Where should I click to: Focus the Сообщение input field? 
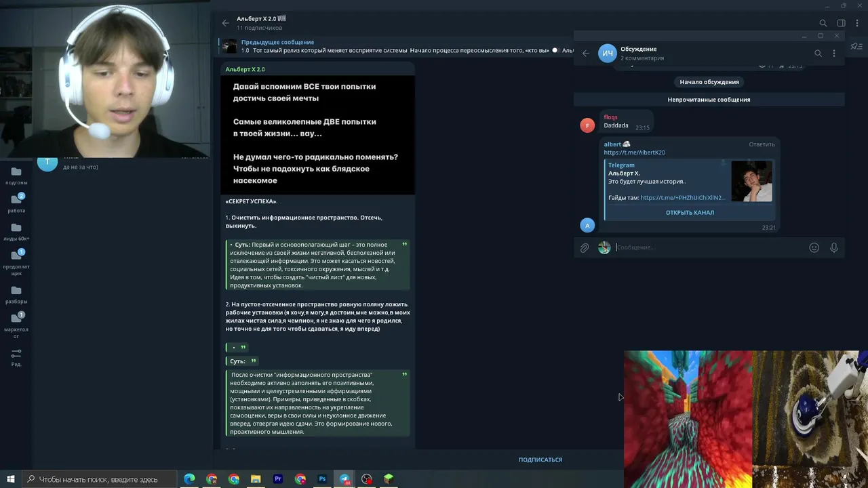pyautogui.click(x=709, y=248)
